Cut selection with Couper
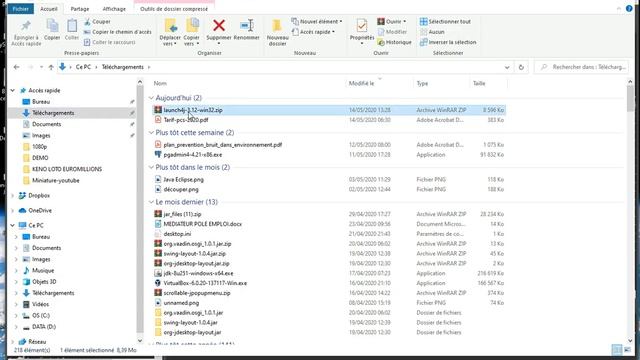Viewport: 640px width, 360px height. pyautogui.click(x=97, y=22)
